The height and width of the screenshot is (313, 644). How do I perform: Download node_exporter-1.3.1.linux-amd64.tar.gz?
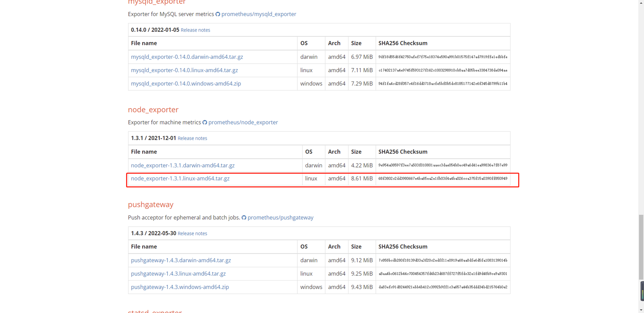click(x=180, y=178)
